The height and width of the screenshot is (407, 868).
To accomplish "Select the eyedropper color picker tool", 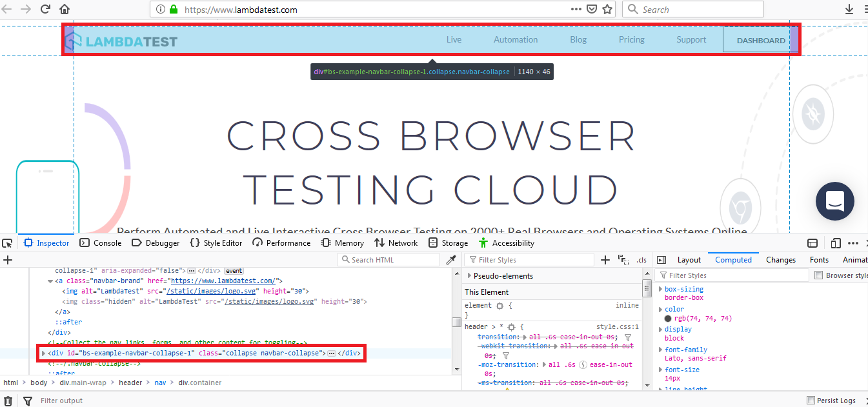I will coord(450,259).
